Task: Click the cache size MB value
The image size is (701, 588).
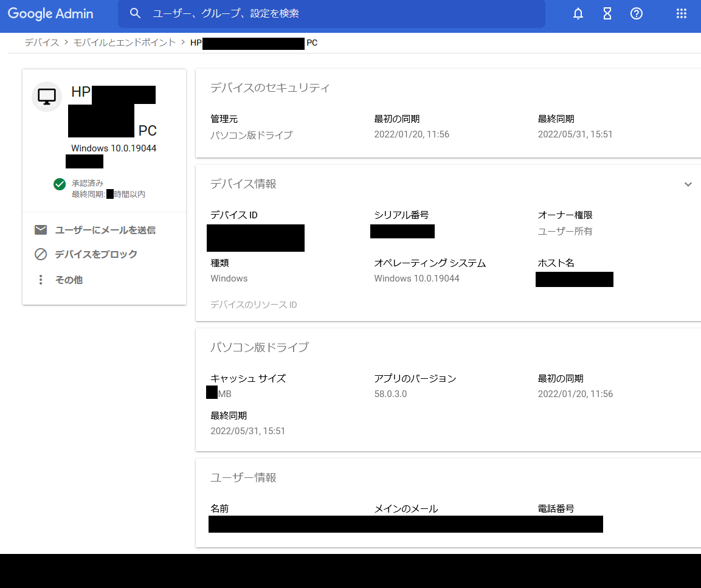Action: [219, 393]
